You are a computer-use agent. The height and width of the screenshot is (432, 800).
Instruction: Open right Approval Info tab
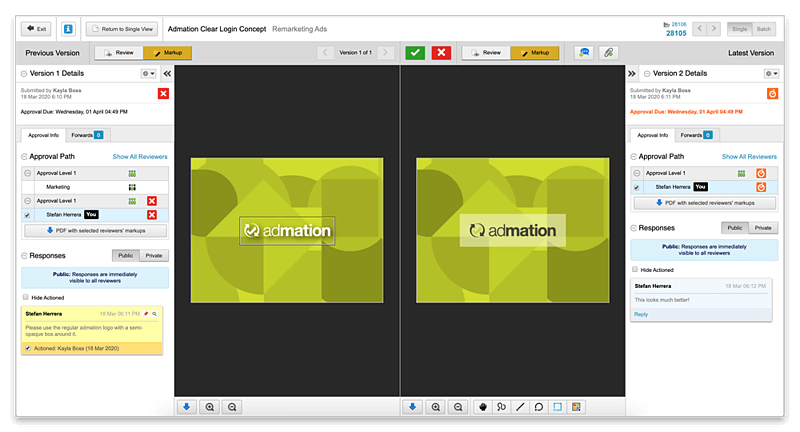coord(653,135)
